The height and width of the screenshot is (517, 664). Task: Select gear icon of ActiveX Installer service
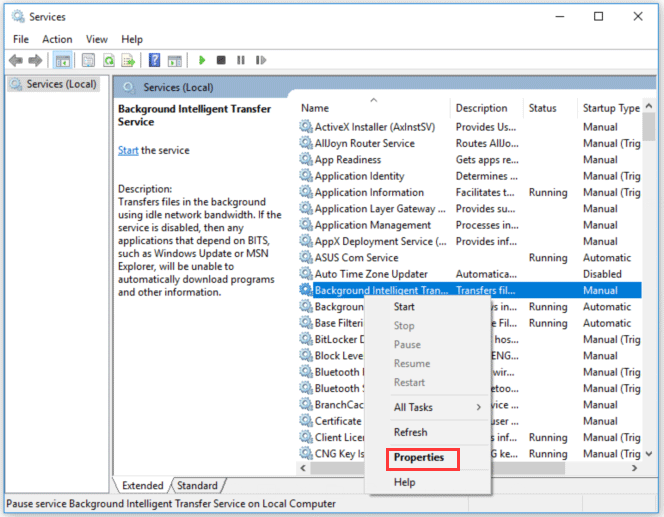(x=306, y=127)
